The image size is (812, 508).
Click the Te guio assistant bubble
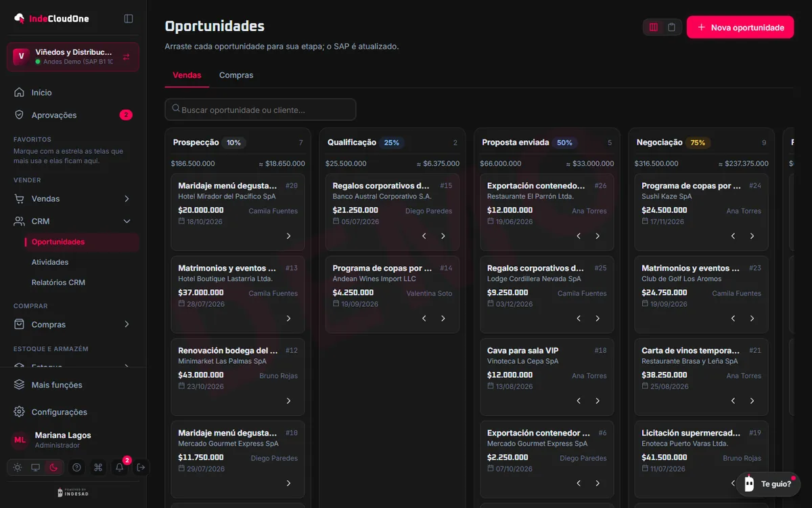click(x=768, y=484)
